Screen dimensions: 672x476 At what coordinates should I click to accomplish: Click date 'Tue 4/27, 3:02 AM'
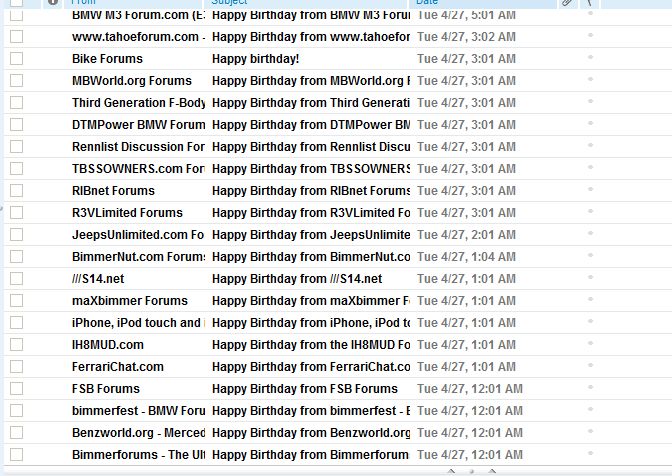(x=466, y=37)
